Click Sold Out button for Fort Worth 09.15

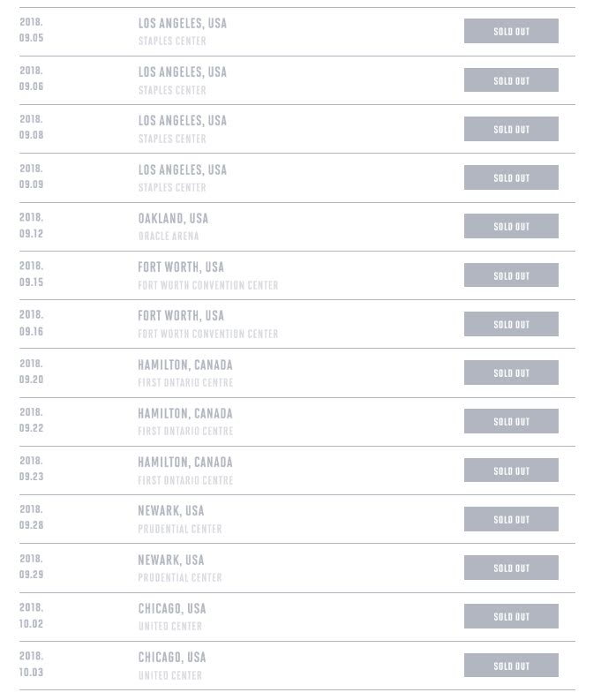[x=511, y=275]
